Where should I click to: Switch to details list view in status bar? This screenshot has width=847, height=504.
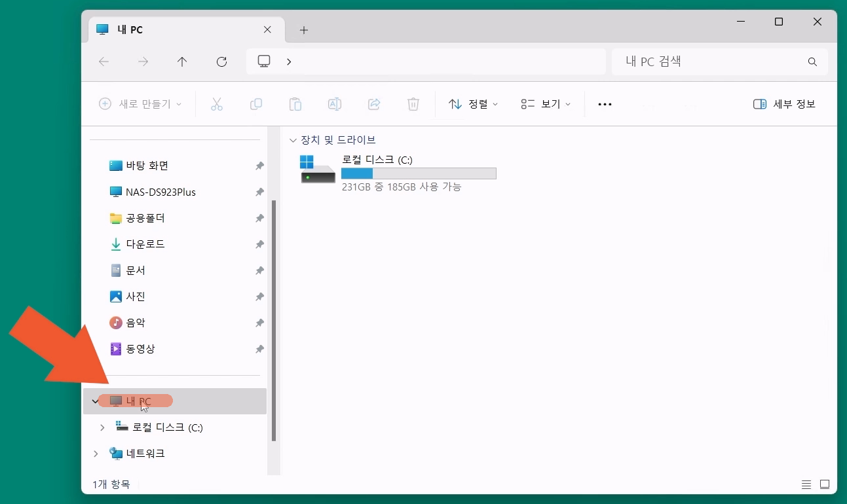(x=806, y=484)
